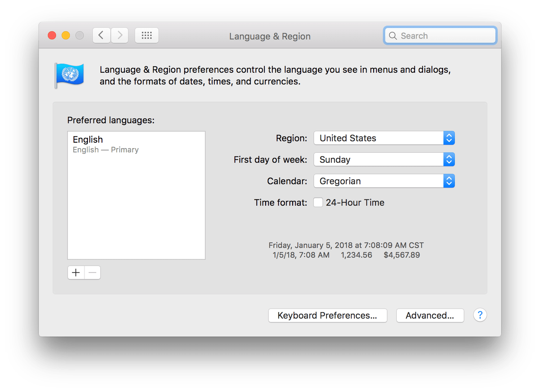Open the Calendar dropdown showing Gregorian
This screenshot has width=540, height=392.
[384, 181]
